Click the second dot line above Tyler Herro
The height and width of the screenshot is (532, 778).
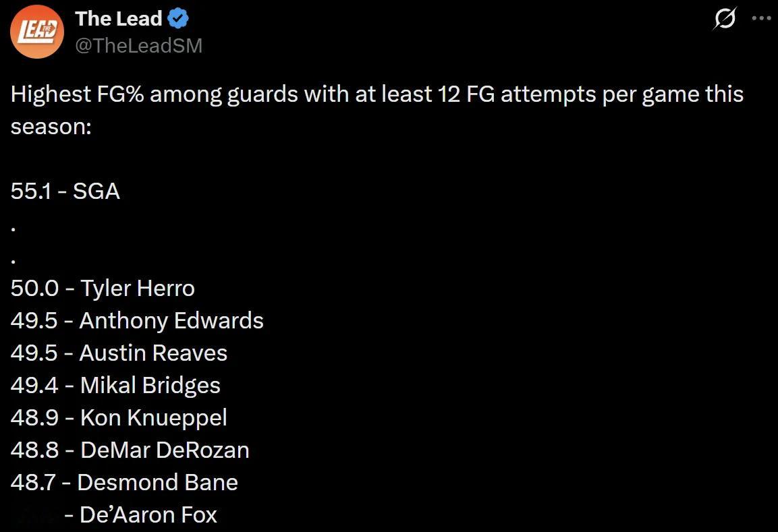14,261
